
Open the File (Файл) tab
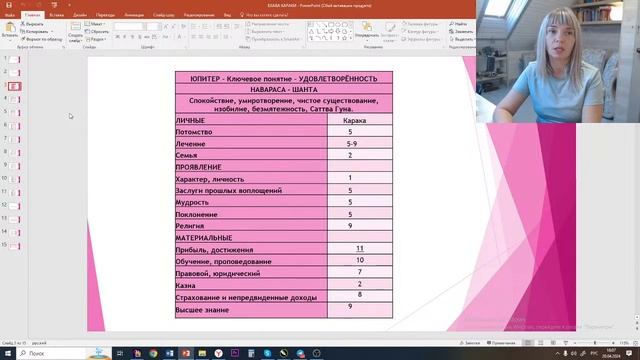click(x=9, y=15)
